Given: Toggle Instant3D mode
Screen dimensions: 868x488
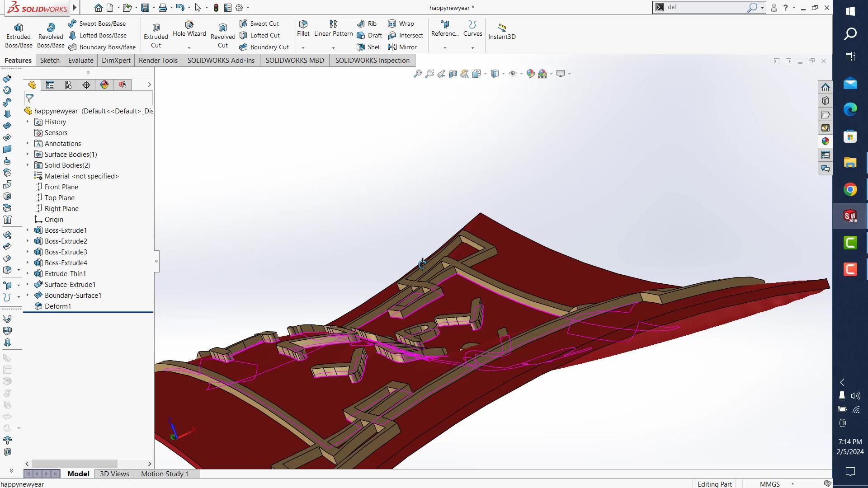Looking at the screenshot, I should [502, 31].
